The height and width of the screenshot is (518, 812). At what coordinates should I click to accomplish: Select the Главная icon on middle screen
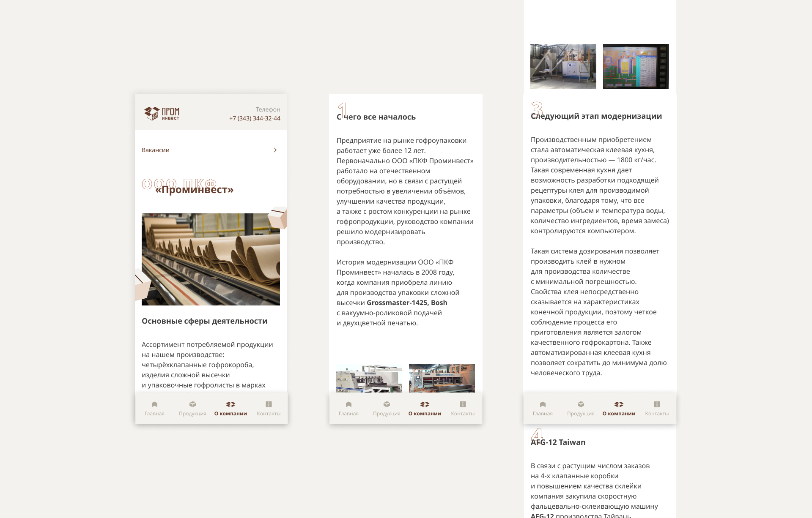[x=348, y=404]
